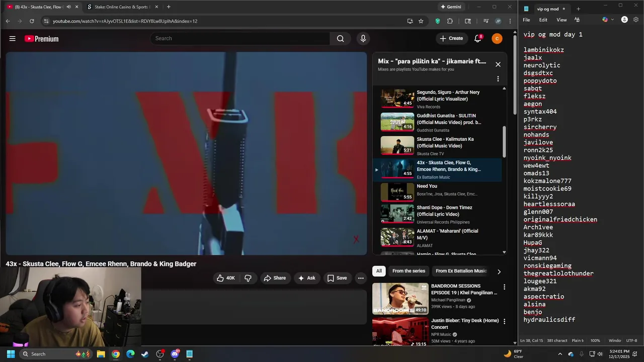Image resolution: width=644 pixels, height=362 pixels.
Task: Open Notepad zoom level 100%
Action: [595, 340]
